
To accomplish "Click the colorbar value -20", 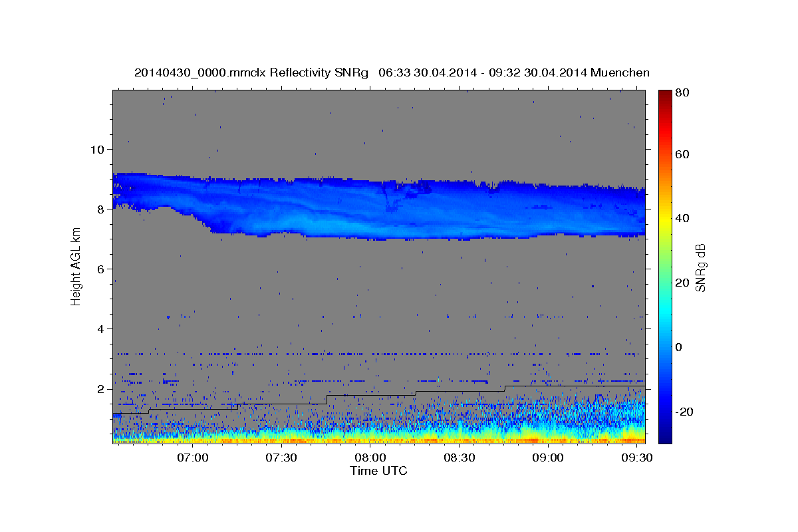I will pos(684,412).
